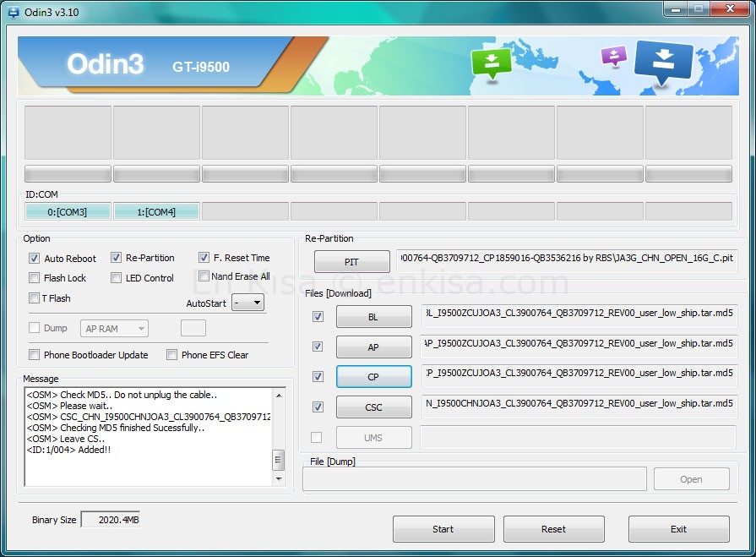756x557 pixels.
Task: Click the empty UMS file path field
Action: 579,437
